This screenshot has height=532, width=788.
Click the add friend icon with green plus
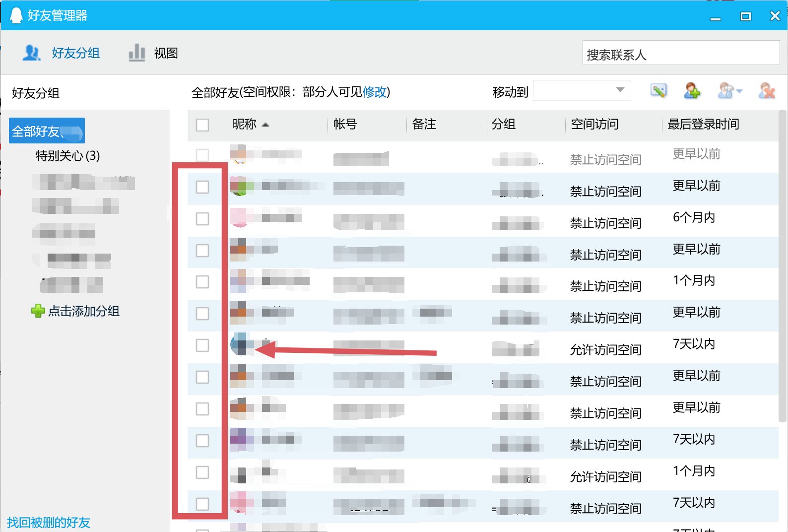[692, 90]
